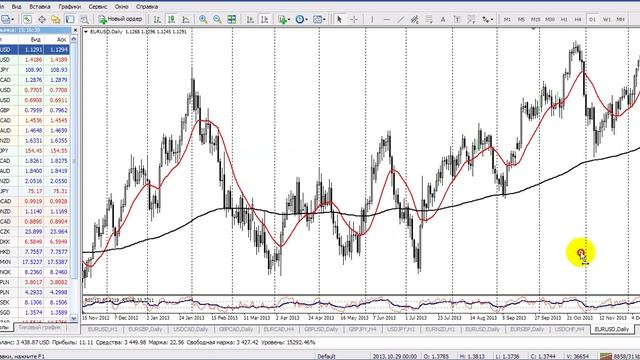
Task: Switch to the EURUSD,H1 chart tab
Action: point(102,329)
